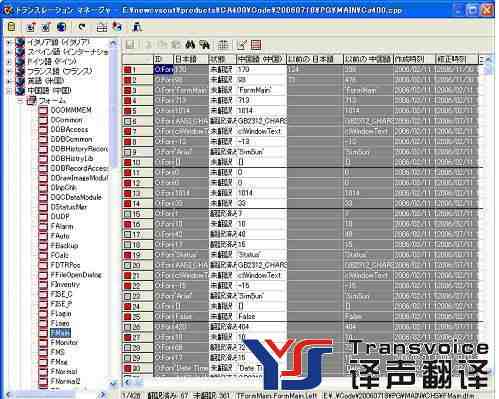This screenshot has height=399, width=499.
Task: Toggle the red status marker on row 25
Action: (x=127, y=317)
